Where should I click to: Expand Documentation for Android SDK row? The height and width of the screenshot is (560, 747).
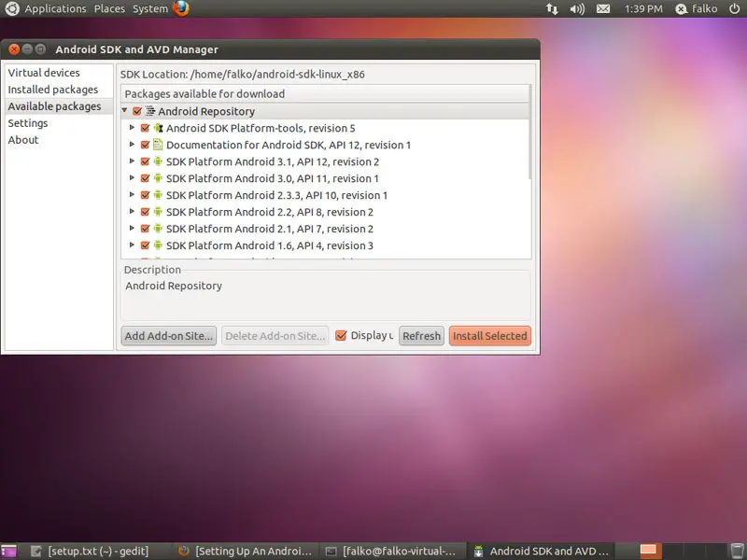click(x=132, y=145)
